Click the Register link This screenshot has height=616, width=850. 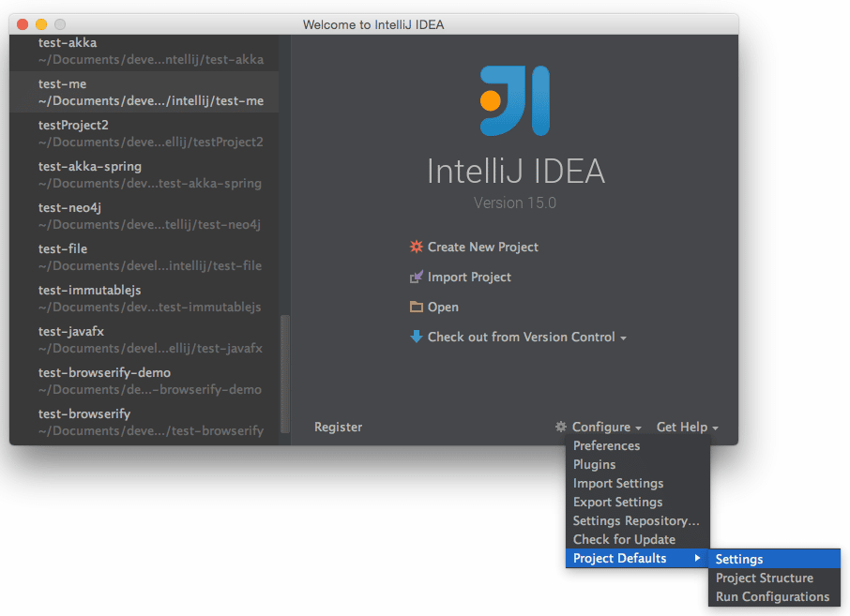pyautogui.click(x=339, y=428)
